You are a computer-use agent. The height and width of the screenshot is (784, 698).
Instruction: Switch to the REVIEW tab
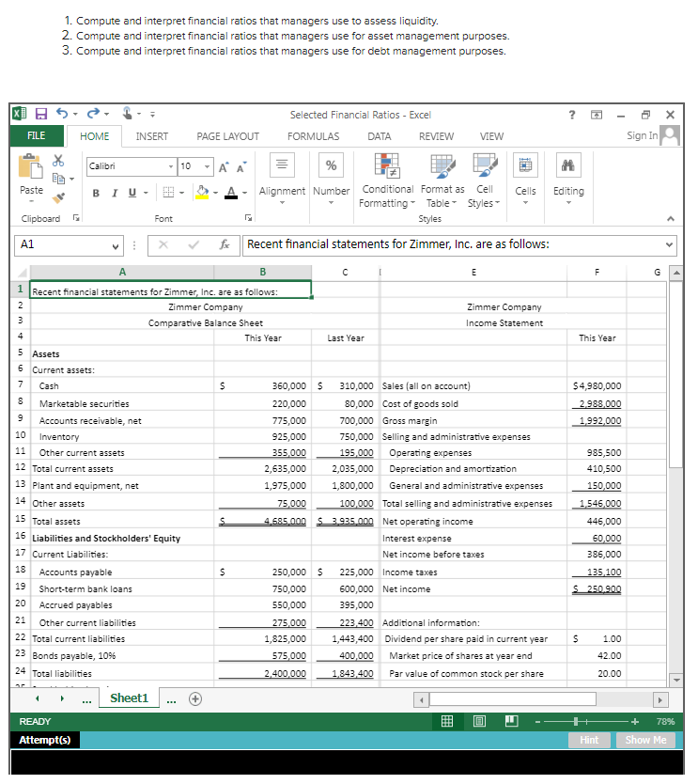[x=436, y=136]
